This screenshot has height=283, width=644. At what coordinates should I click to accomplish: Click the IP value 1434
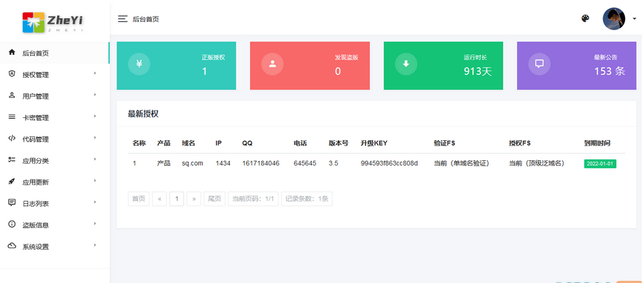223,164
